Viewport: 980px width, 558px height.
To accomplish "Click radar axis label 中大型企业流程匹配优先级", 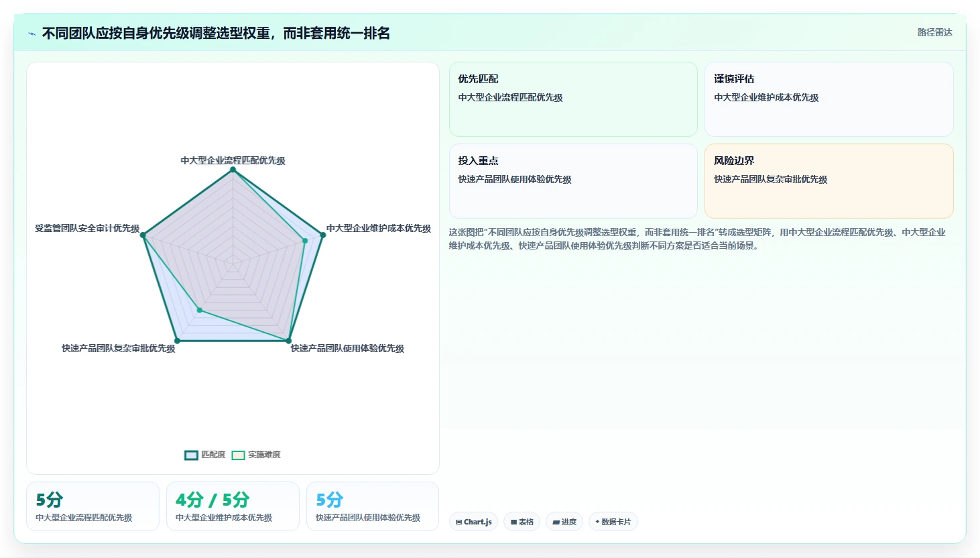I will tap(233, 160).
